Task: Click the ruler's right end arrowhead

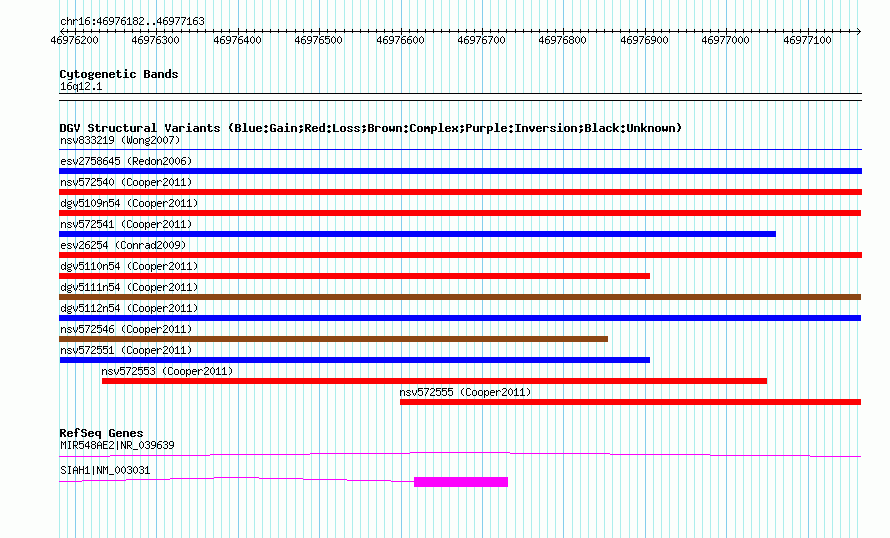Action: (859, 31)
